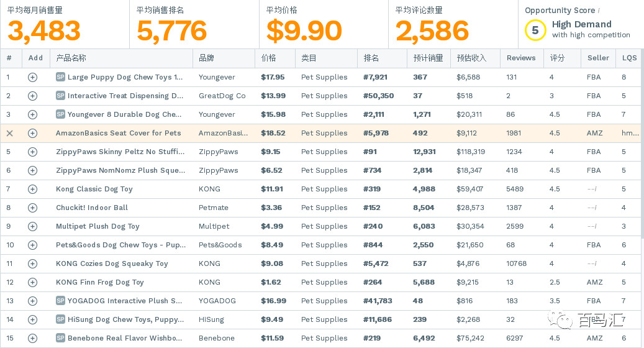Click the plus icon for Chuckit! Indoor Ball

pyautogui.click(x=32, y=208)
